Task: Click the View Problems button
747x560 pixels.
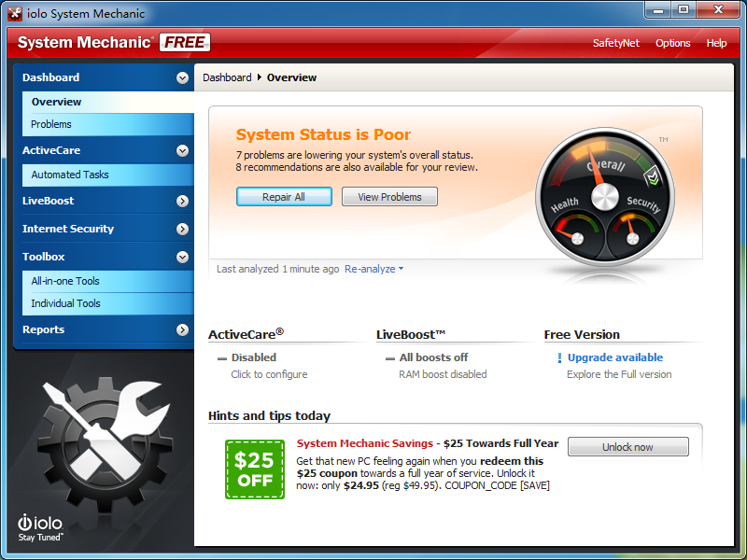Action: pyautogui.click(x=389, y=197)
